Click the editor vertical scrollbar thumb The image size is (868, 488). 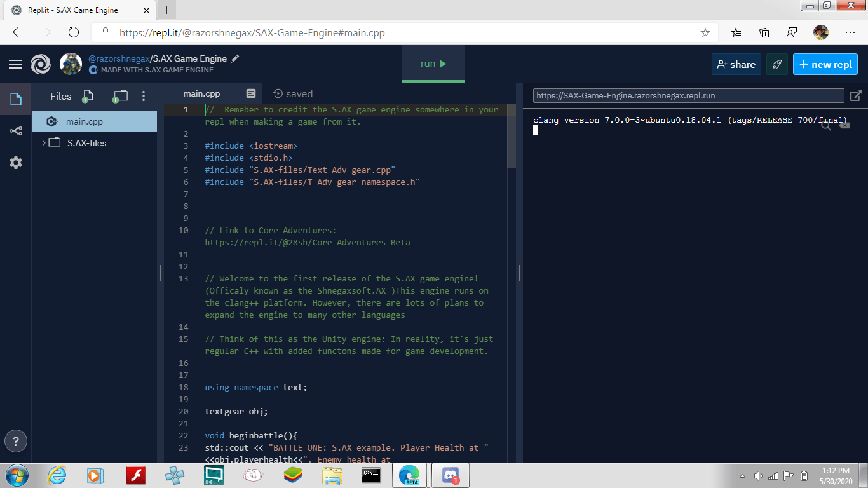click(512, 135)
